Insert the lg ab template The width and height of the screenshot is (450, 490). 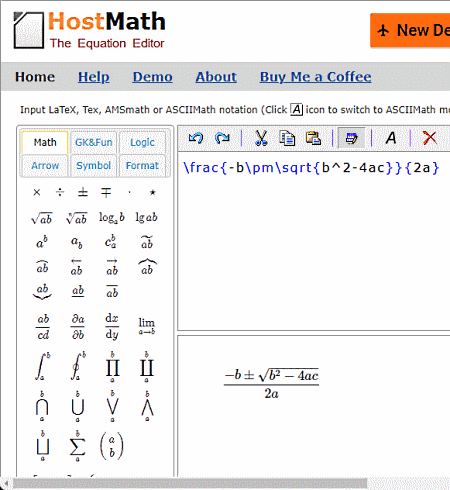[146, 218]
